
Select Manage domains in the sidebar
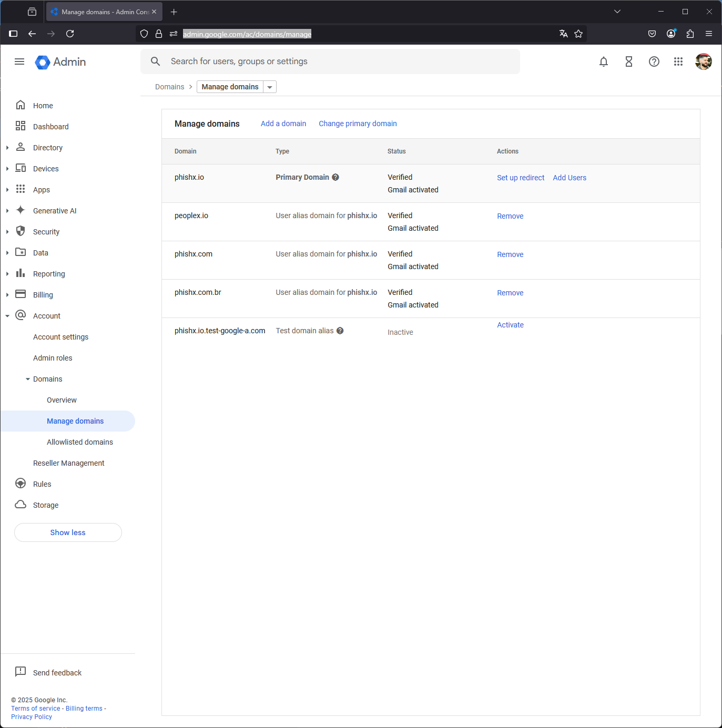(x=67, y=421)
